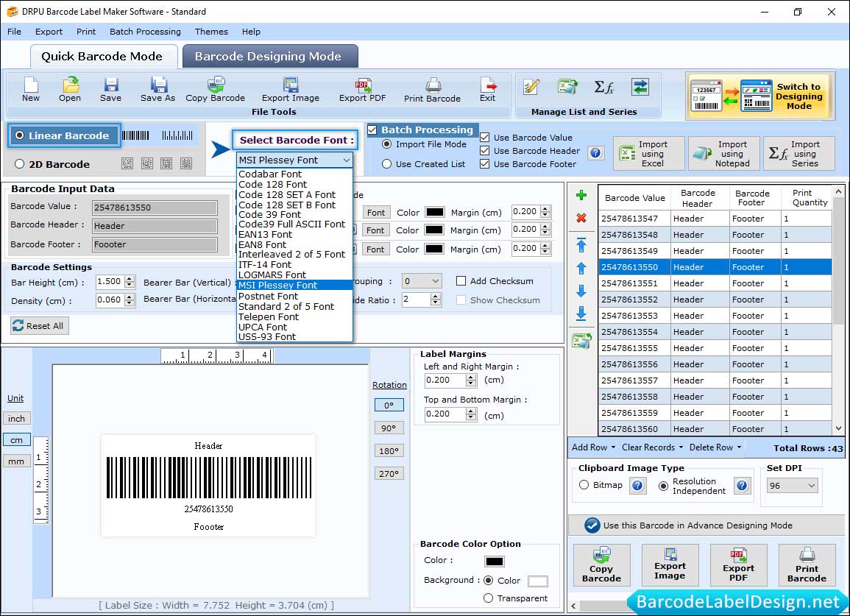Click Import using Excel button
This screenshot has height=616, width=850.
(x=649, y=154)
